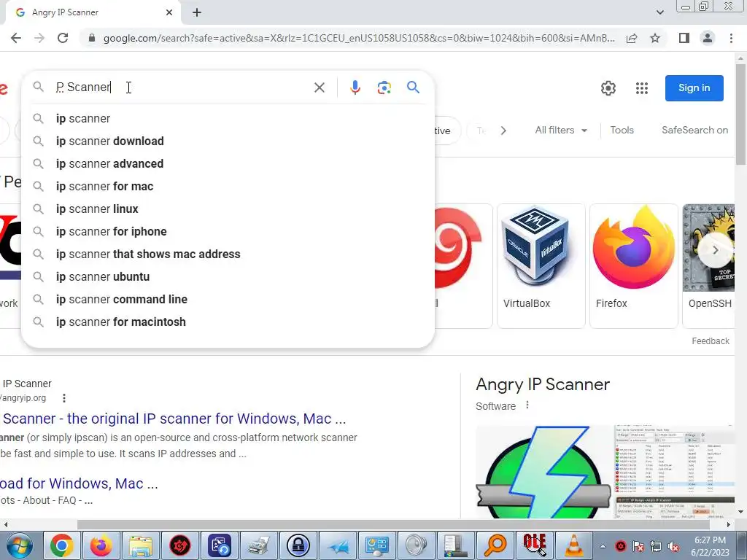Open more options beside angryip.org
The height and width of the screenshot is (560, 747).
click(x=64, y=398)
